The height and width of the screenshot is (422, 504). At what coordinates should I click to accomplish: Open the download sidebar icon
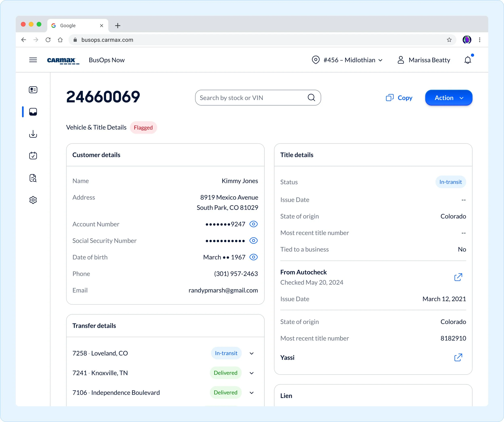(33, 134)
